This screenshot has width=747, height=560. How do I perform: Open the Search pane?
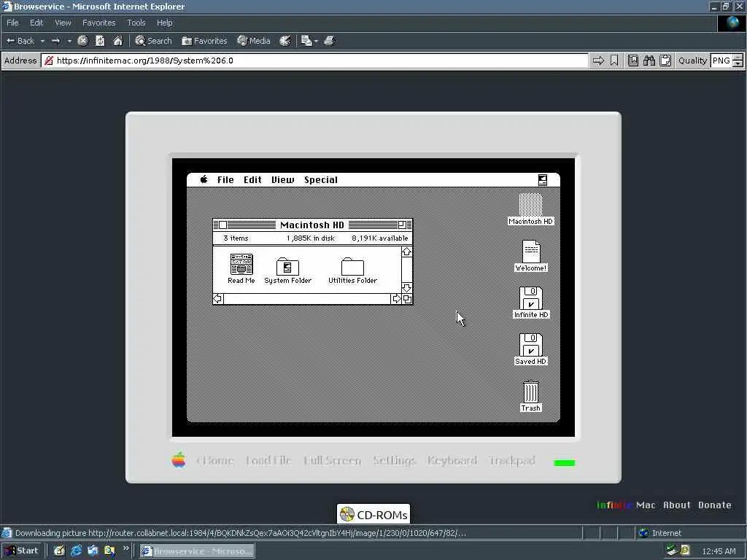153,41
